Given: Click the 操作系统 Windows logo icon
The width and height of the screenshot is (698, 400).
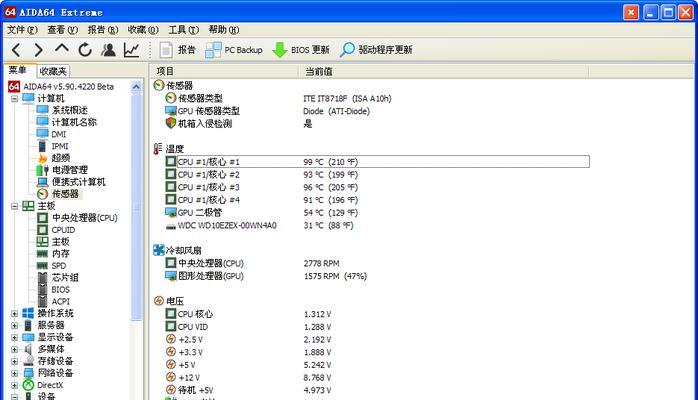Looking at the screenshot, I should tap(28, 313).
